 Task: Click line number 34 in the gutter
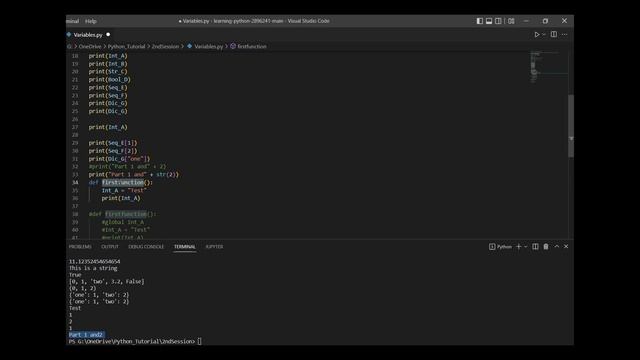tap(75, 182)
